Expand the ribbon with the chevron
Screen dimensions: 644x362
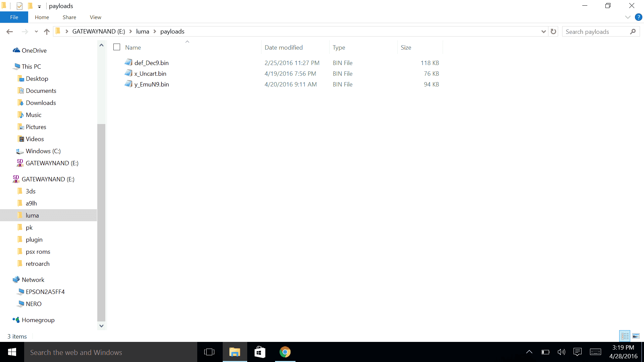coord(628,17)
